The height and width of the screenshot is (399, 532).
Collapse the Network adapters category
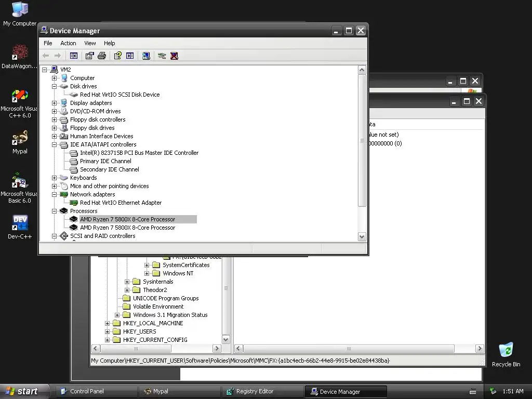[54, 194]
